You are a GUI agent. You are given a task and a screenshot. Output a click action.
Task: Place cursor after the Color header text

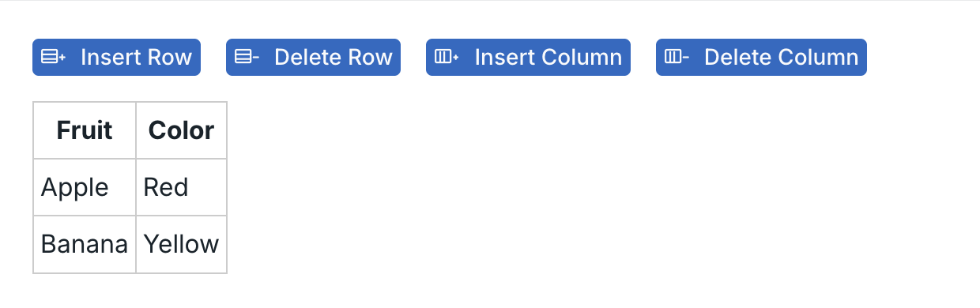point(214,130)
